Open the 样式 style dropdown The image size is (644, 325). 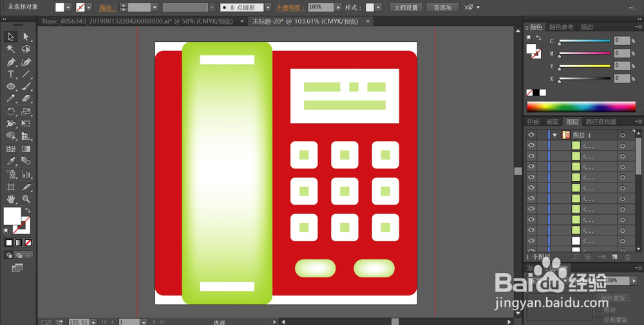coord(378,7)
